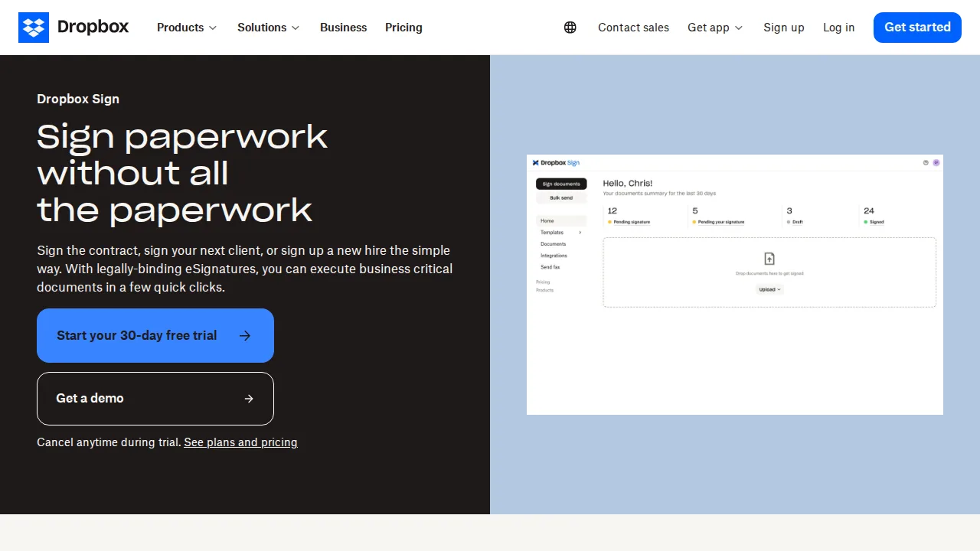
Task: Click the help icon in the app preview
Action: pyautogui.click(x=926, y=162)
